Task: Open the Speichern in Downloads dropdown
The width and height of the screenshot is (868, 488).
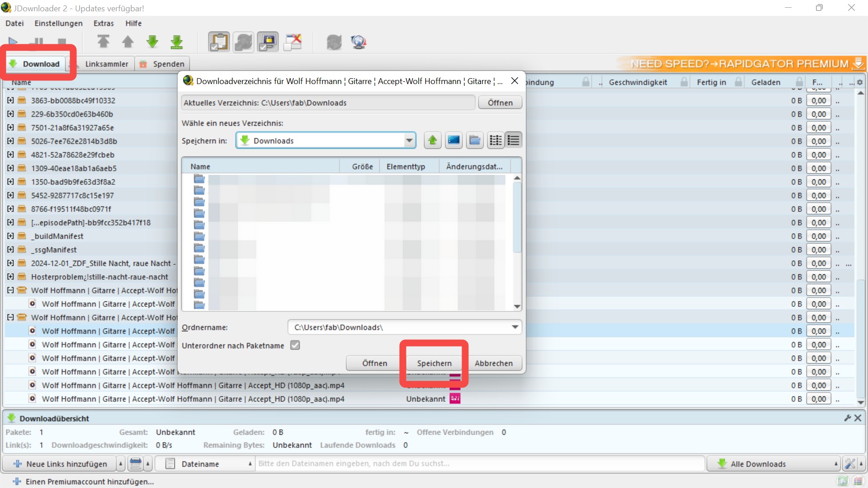Action: pos(409,141)
